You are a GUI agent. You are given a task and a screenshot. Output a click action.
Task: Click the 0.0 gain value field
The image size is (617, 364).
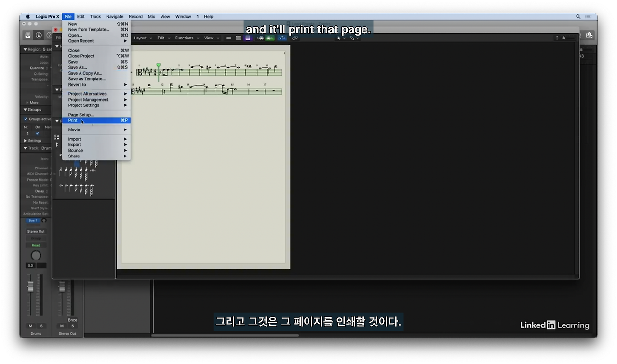[x=31, y=266]
